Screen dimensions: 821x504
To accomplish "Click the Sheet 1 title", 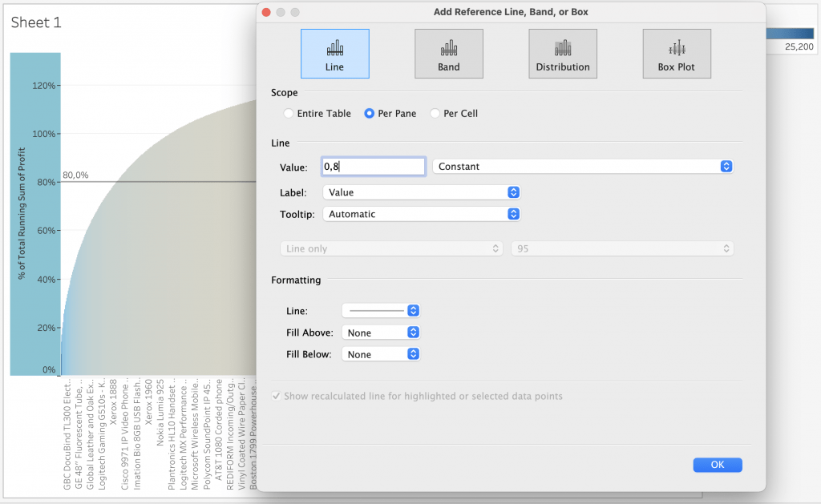I will pyautogui.click(x=36, y=22).
